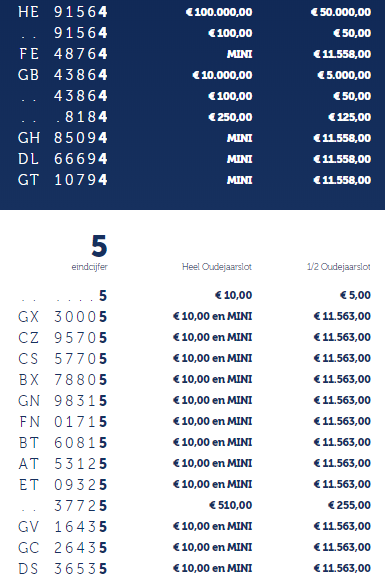
Task: Click the BX 78805 lottery number
Action: pos(62,380)
